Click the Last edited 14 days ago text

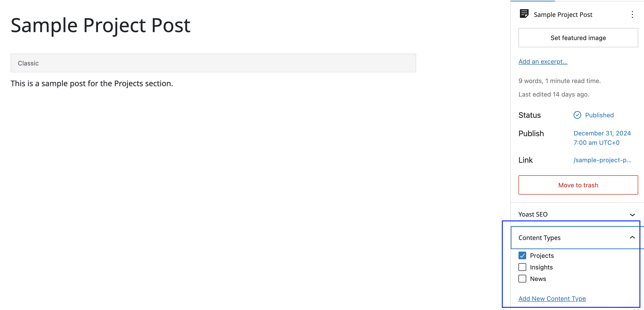point(553,94)
